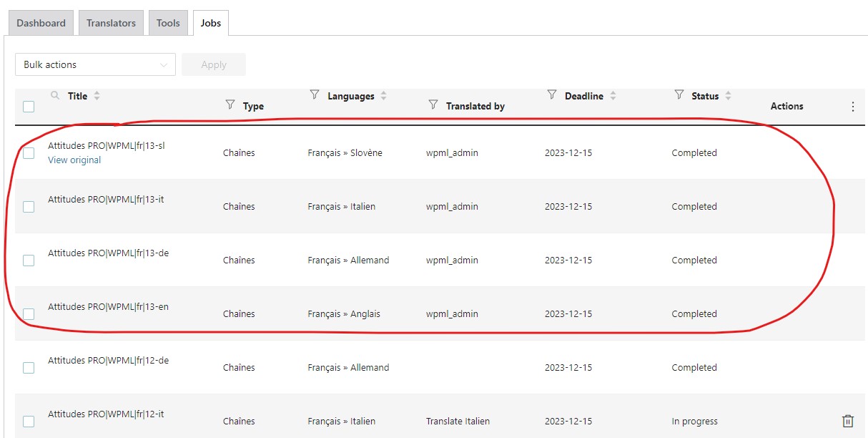This screenshot has width=868, height=438.
Task: Click job title Attitudes PRO|WPML|fr|13-de
Action: tap(108, 253)
